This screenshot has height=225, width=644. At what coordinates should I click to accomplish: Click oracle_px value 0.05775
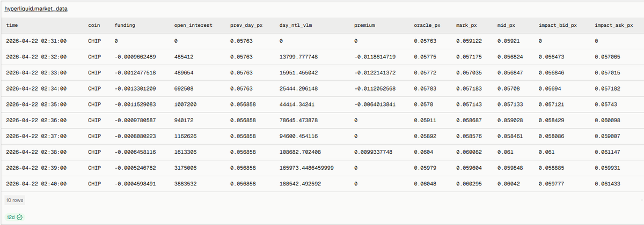(x=423, y=57)
